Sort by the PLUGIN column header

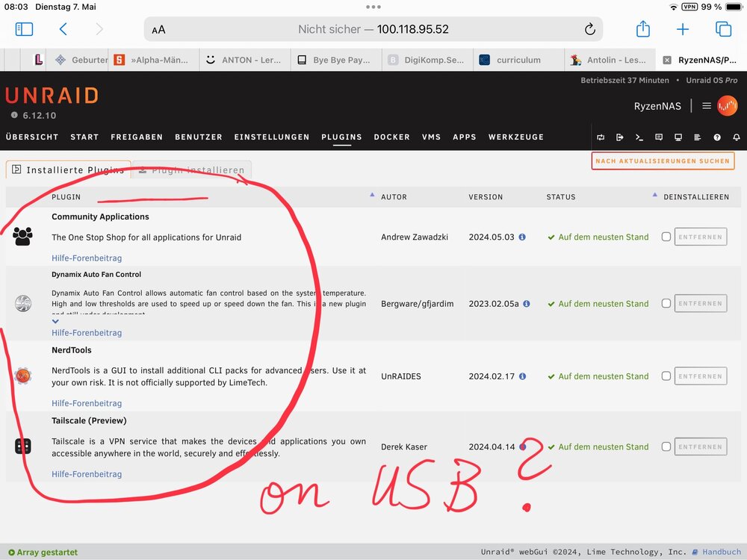coord(66,197)
